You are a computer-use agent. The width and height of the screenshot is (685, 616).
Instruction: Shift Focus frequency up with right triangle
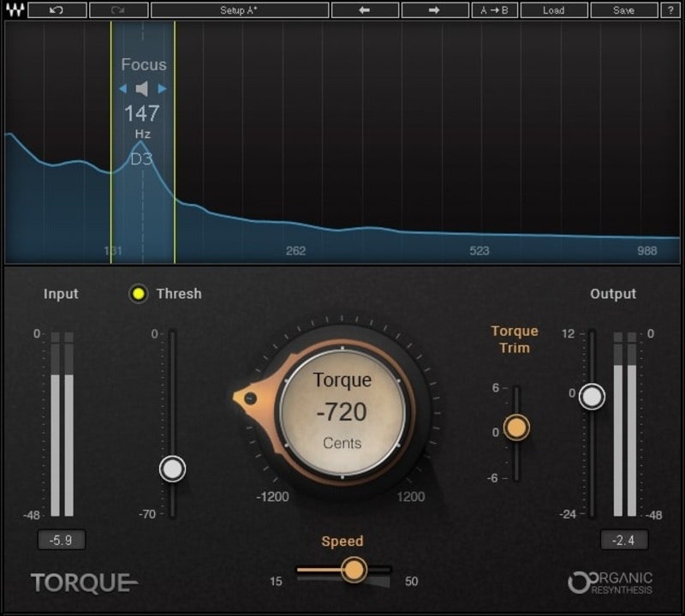(x=163, y=88)
